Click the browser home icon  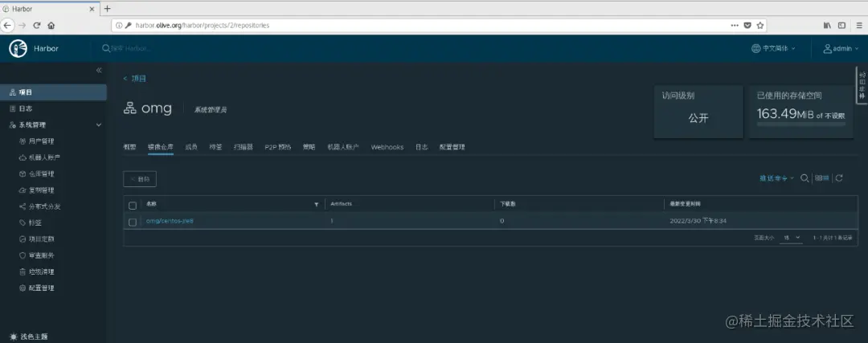51,26
